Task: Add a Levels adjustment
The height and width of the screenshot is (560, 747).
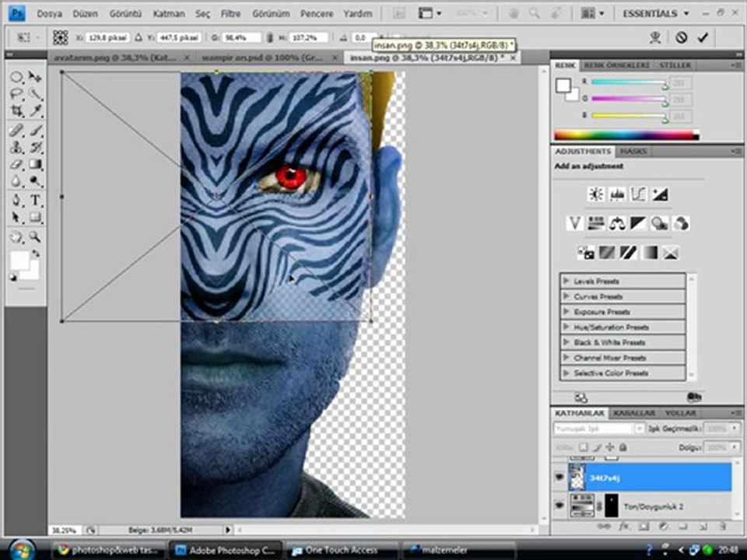Action: click(617, 194)
